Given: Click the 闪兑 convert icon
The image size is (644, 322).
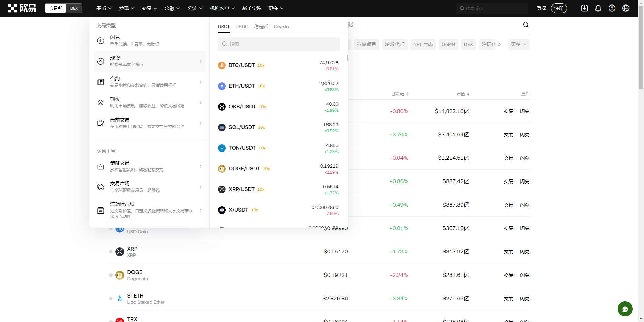Looking at the screenshot, I should pos(100,41).
